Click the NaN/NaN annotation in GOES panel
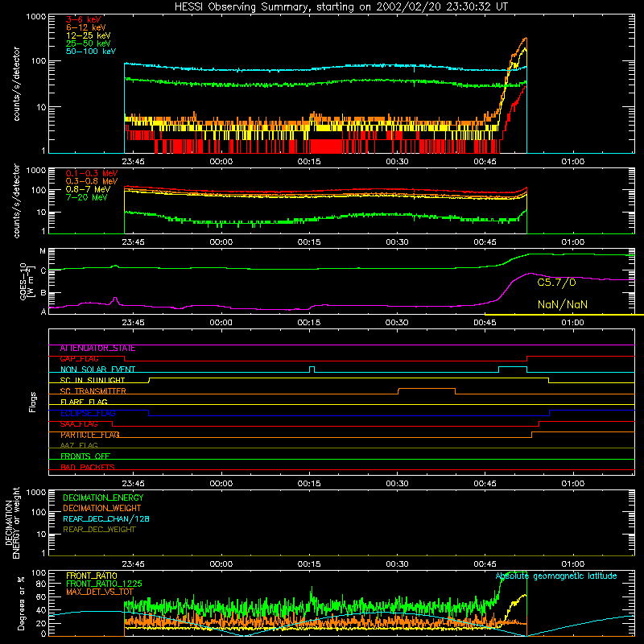The width and height of the screenshot is (644, 644). click(x=562, y=304)
